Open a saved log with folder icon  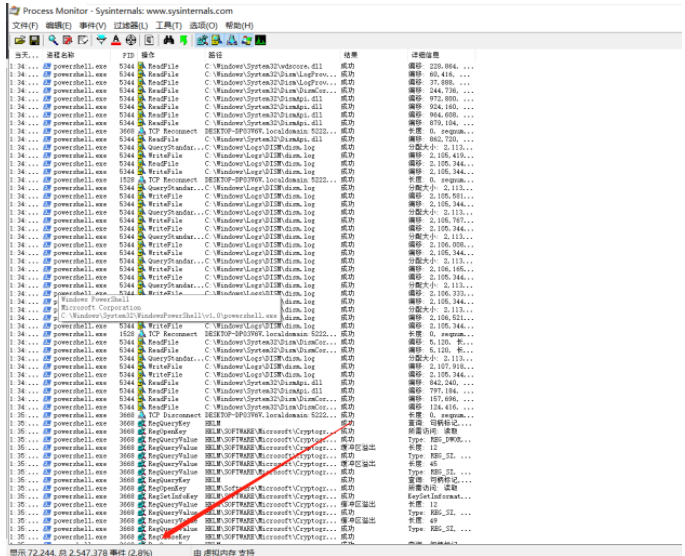pyautogui.click(x=20, y=40)
